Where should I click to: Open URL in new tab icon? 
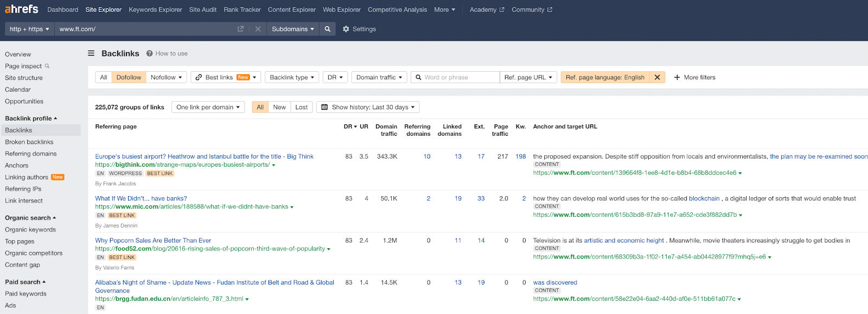241,29
